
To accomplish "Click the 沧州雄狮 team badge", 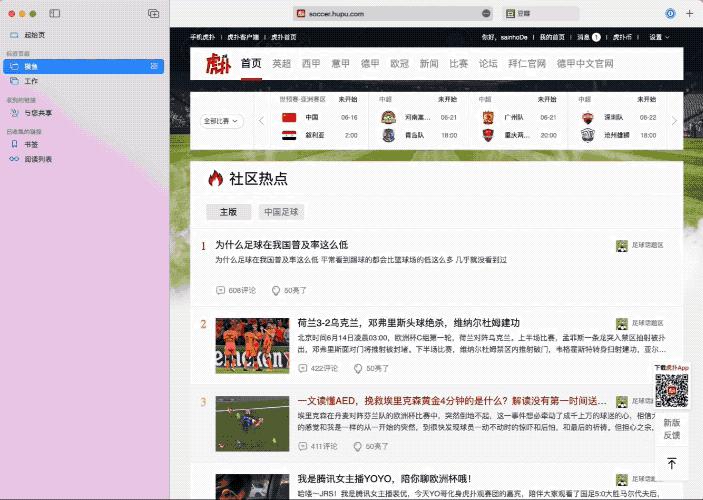I will (587, 135).
